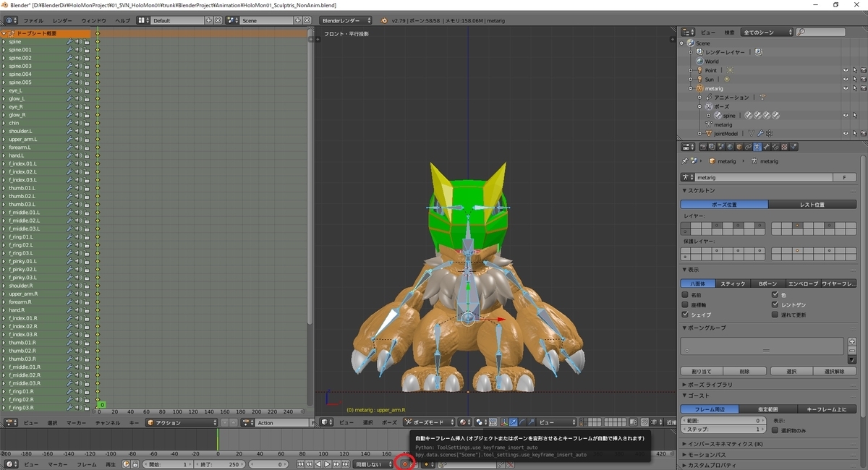868x470 pixels.
Task: Collapse the ドープシート概要 summary channel
Action: [x=4, y=33]
